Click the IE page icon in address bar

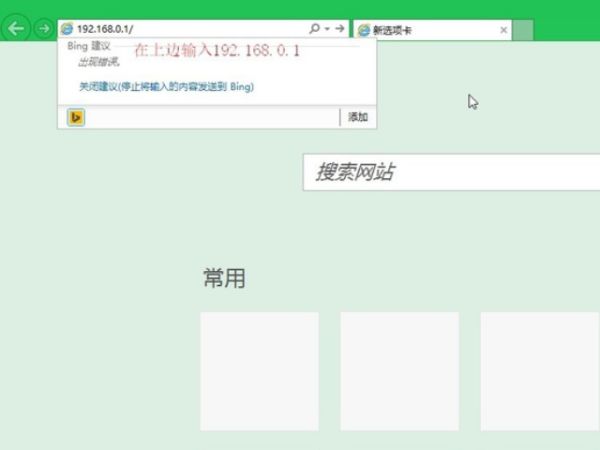tap(67, 29)
